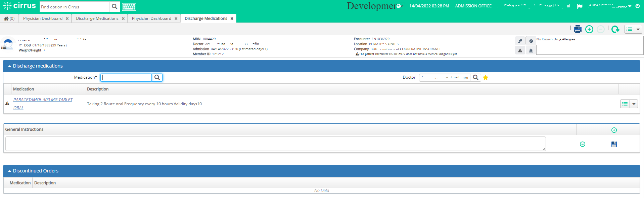This screenshot has width=644, height=198.
Task: Open the virtual keyboard icon
Action: point(129,7)
